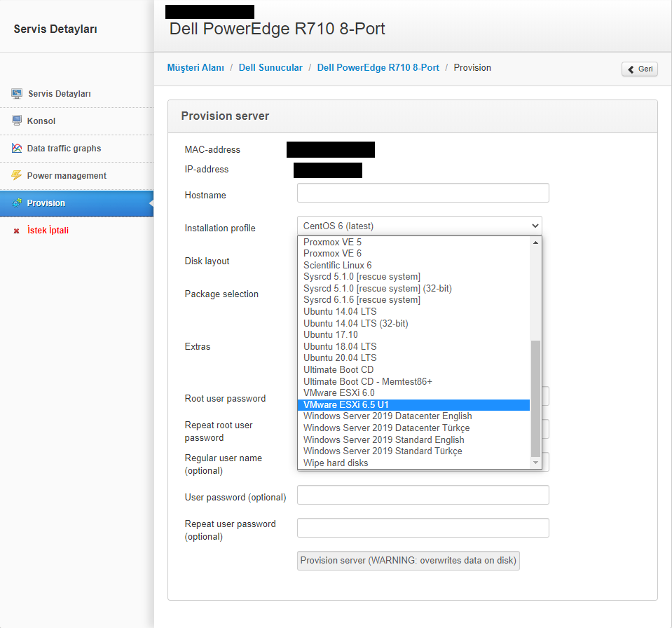The height and width of the screenshot is (628, 672).
Task: Click the dropdown list scrollbar thumb
Action: pyautogui.click(x=535, y=399)
